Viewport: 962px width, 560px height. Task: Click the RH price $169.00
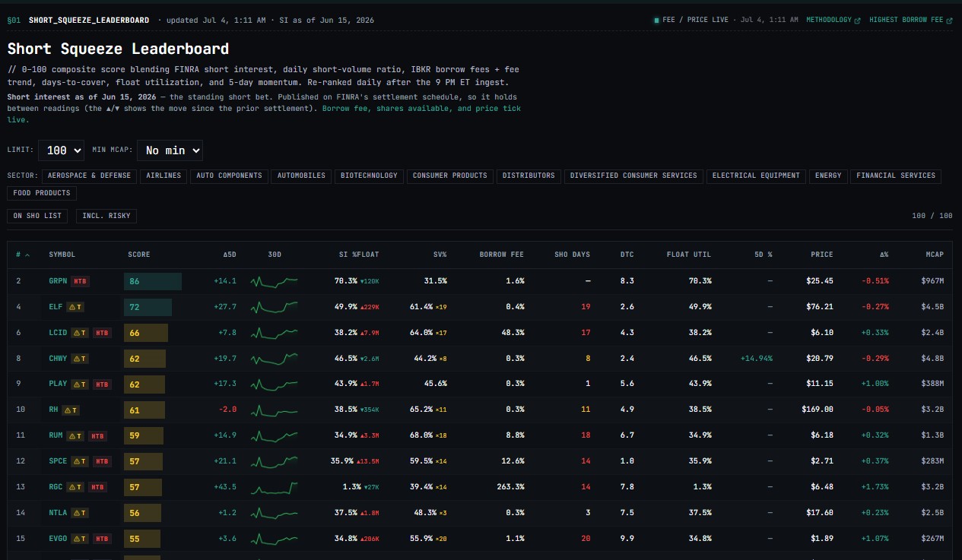click(818, 410)
